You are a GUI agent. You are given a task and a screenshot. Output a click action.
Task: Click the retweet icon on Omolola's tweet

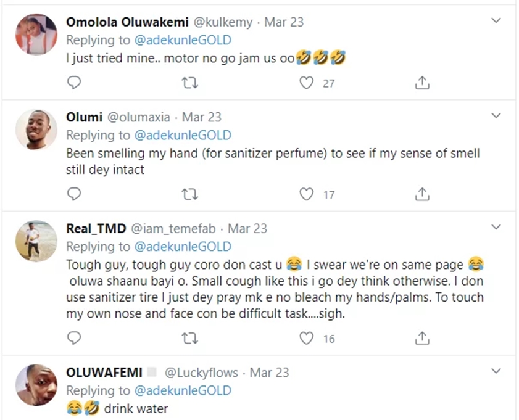click(x=190, y=83)
